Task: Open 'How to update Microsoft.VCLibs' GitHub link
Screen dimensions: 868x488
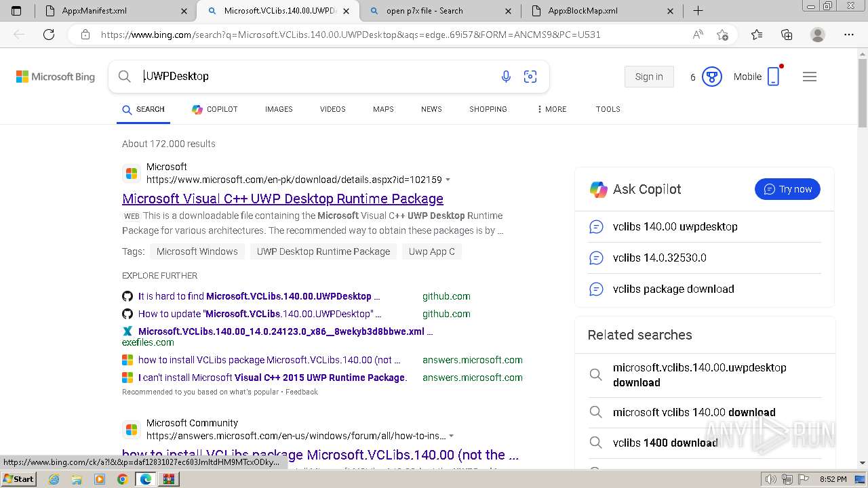Action: [260, 314]
